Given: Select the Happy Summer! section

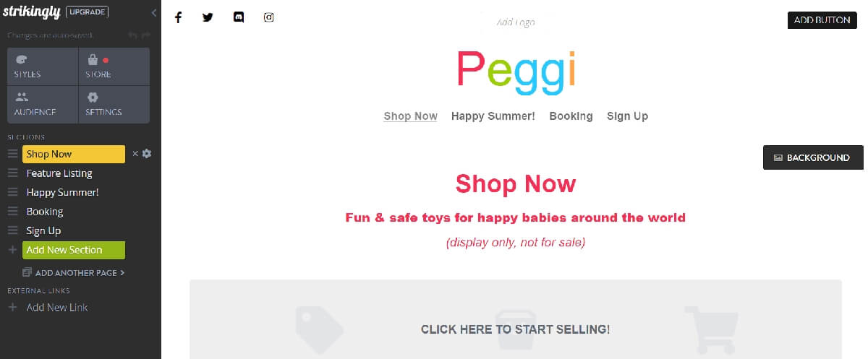Looking at the screenshot, I should tap(62, 192).
